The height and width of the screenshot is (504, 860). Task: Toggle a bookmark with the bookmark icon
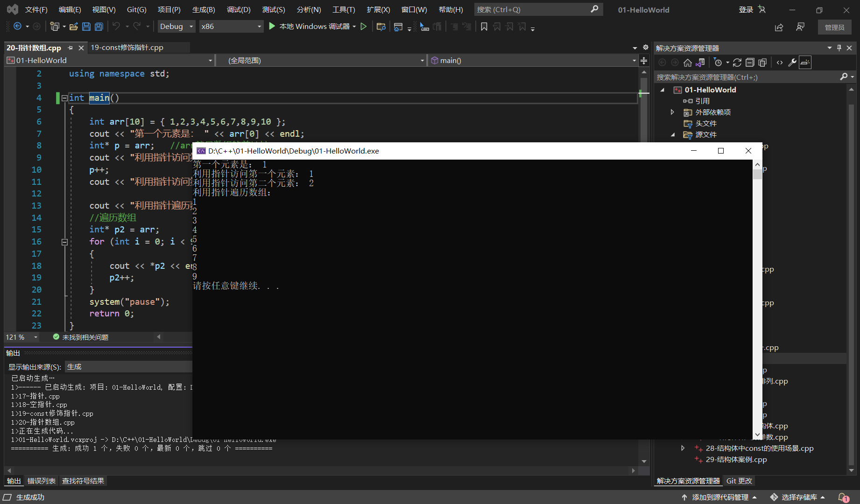tap(484, 27)
